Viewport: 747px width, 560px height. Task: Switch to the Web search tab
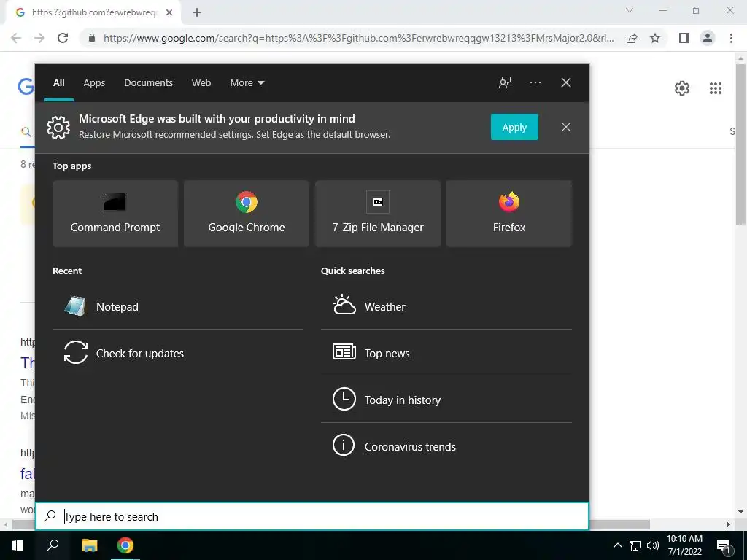(201, 83)
